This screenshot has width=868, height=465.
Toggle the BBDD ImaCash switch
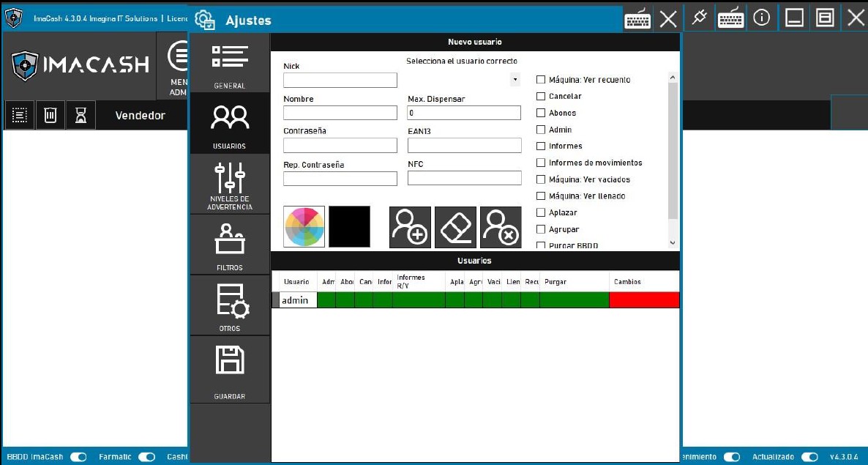point(78,456)
